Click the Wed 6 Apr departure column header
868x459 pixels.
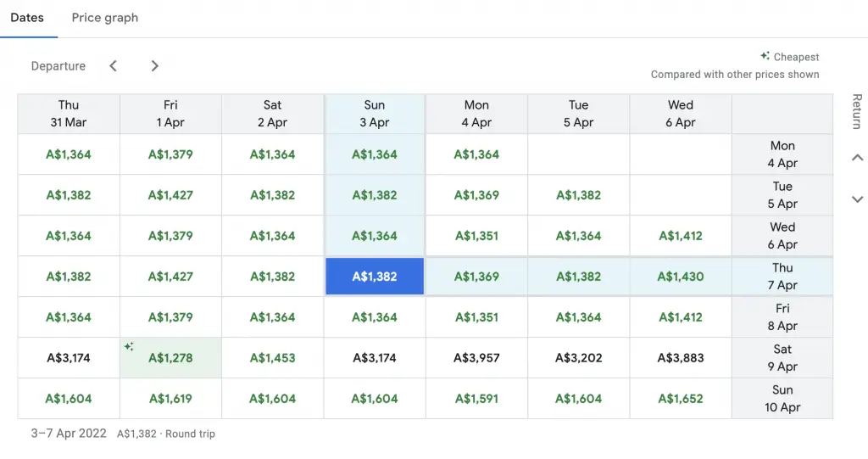click(681, 114)
